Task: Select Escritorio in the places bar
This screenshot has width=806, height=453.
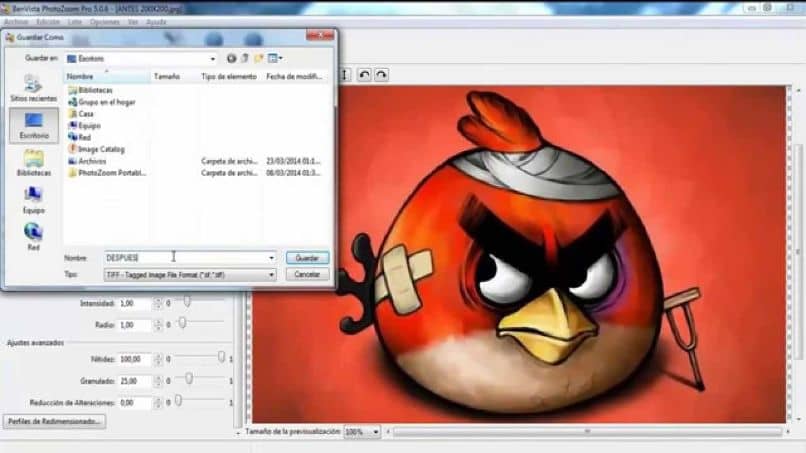Action: [x=34, y=125]
